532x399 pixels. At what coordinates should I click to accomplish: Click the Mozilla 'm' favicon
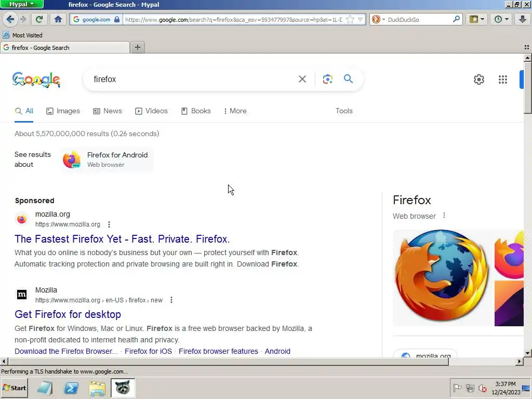(x=22, y=295)
